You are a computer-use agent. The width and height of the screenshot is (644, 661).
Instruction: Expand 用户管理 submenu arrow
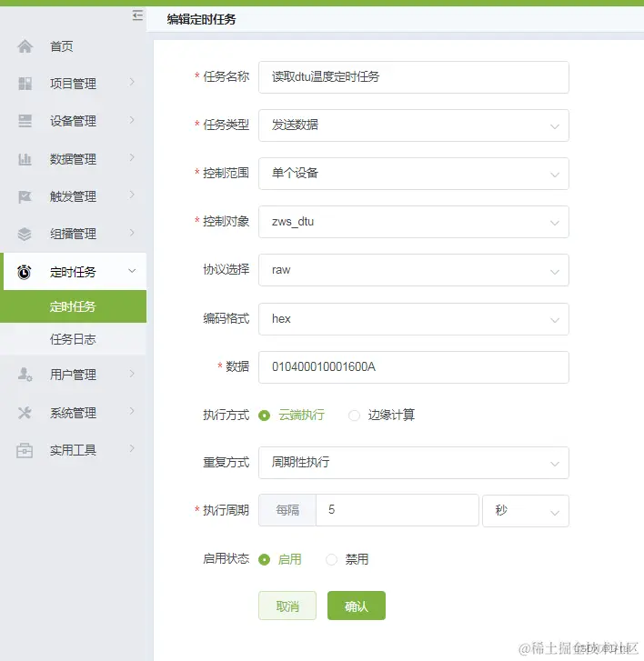pyautogui.click(x=132, y=374)
